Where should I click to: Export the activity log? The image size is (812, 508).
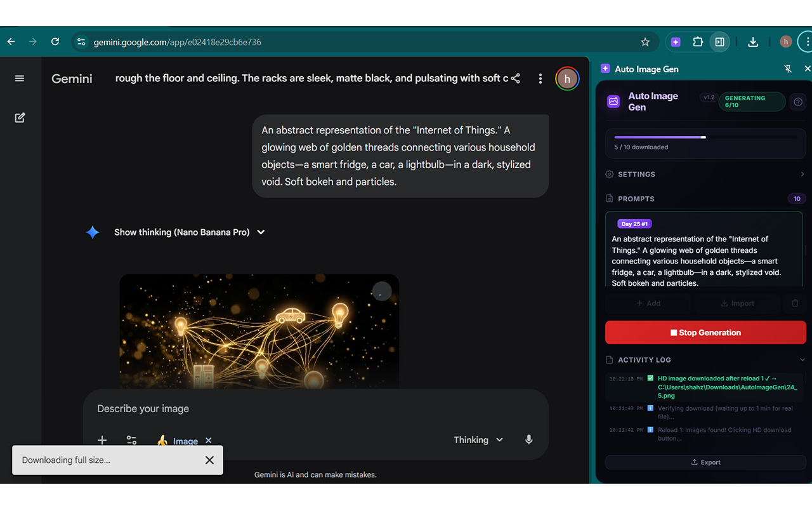point(705,462)
